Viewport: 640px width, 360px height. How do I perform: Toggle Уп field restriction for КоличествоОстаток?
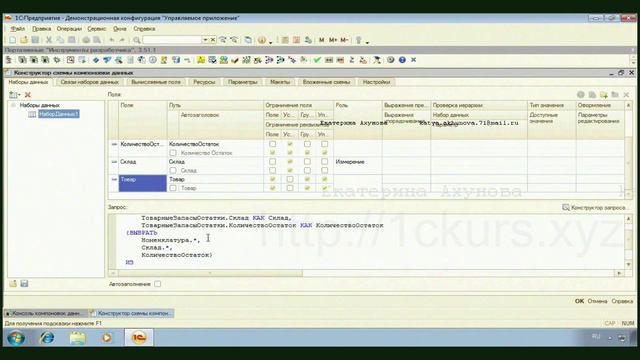(324, 144)
